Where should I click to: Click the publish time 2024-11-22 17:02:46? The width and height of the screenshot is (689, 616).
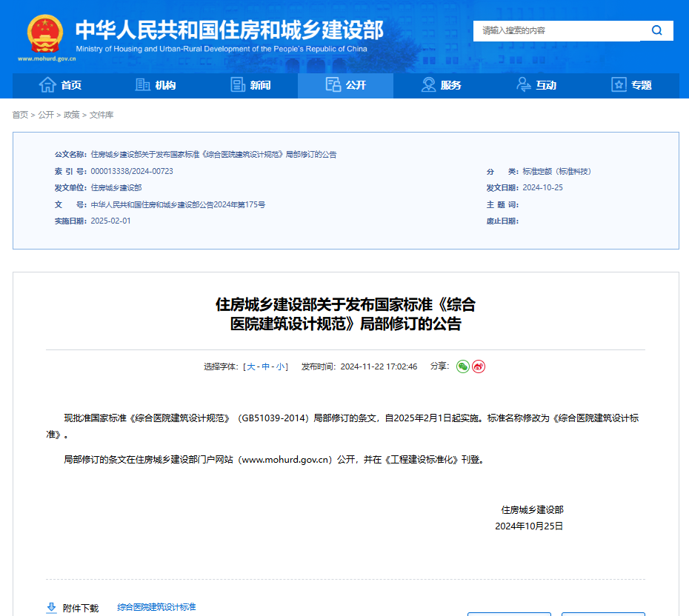[x=379, y=366]
